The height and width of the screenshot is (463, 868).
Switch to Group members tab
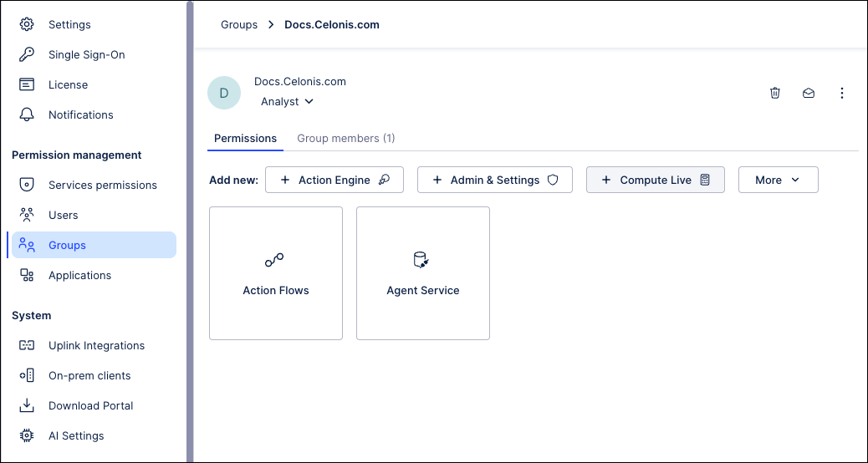pos(346,138)
